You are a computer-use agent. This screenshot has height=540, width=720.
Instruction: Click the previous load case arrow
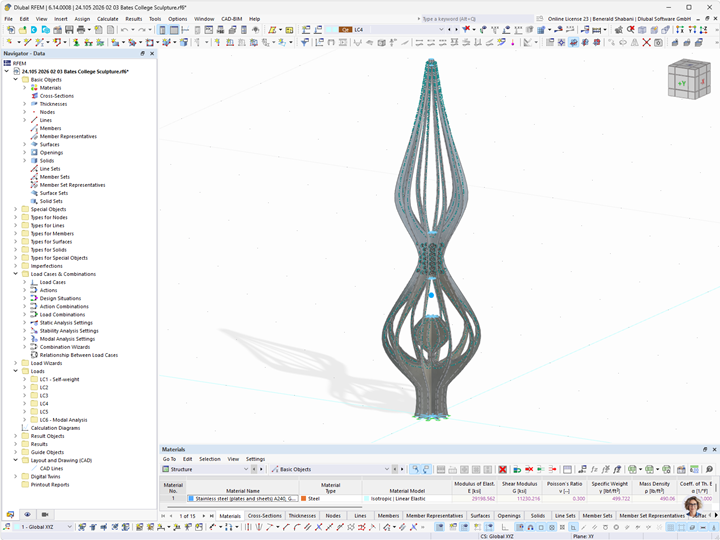pos(450,29)
